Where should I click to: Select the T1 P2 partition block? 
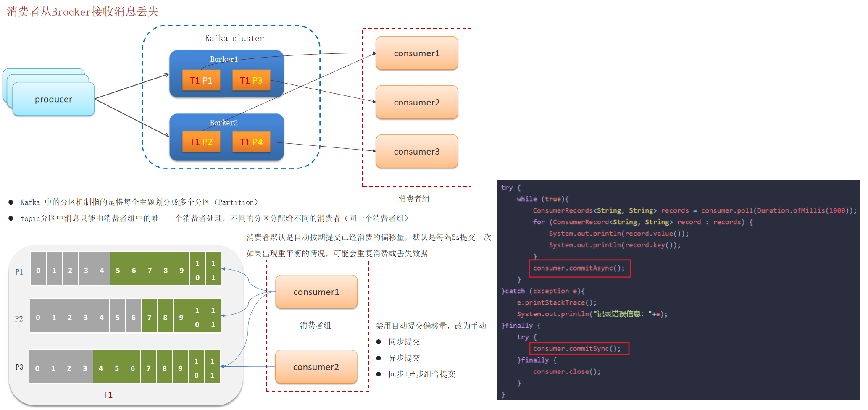point(201,142)
